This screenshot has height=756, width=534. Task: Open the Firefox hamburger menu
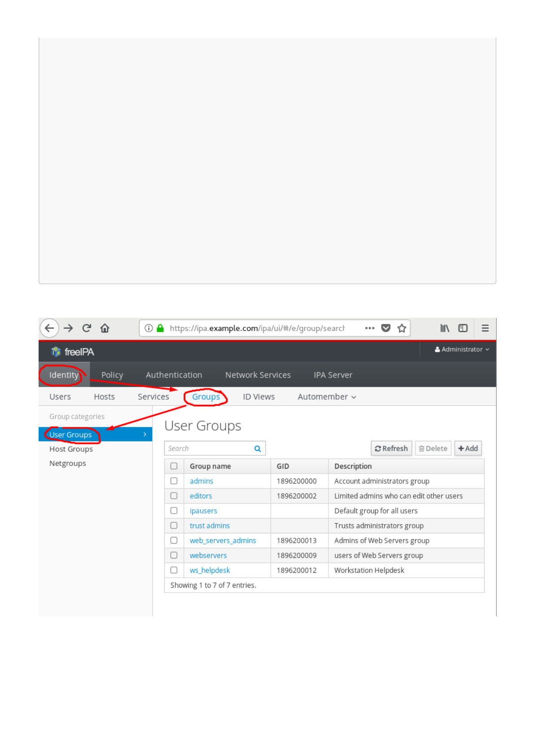485,328
